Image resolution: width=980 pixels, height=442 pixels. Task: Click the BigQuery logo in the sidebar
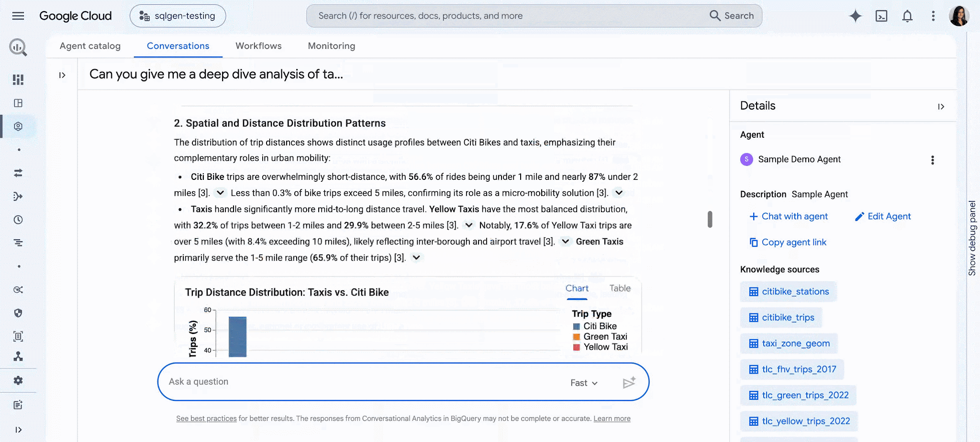(x=18, y=47)
